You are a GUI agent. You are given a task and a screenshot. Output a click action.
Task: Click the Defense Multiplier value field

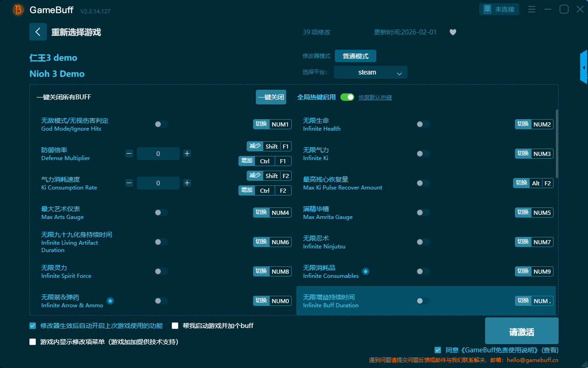pyautogui.click(x=158, y=154)
